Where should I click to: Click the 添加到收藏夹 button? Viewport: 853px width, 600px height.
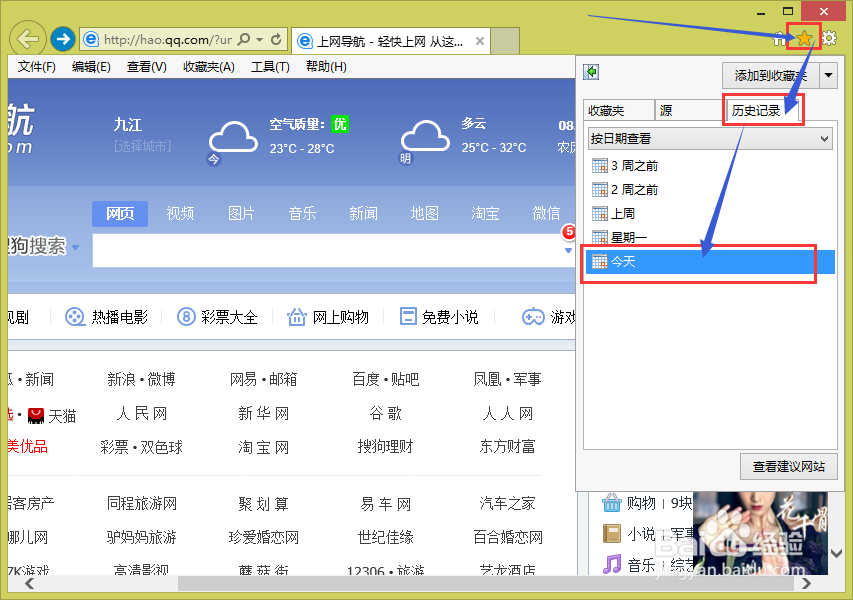771,76
